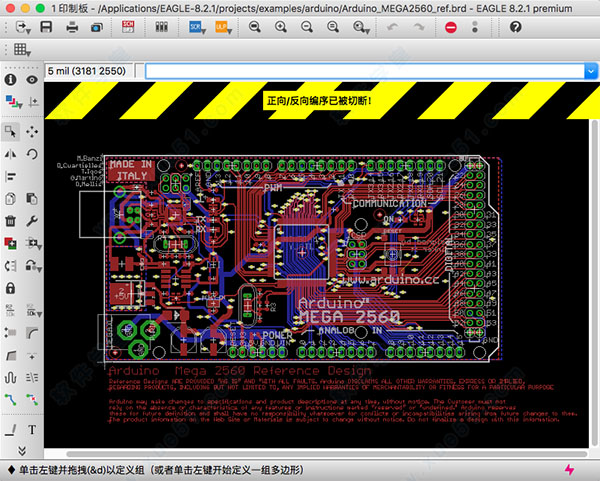600x481 pixels.
Task: Select the Add part tool
Action: pos(10,243)
